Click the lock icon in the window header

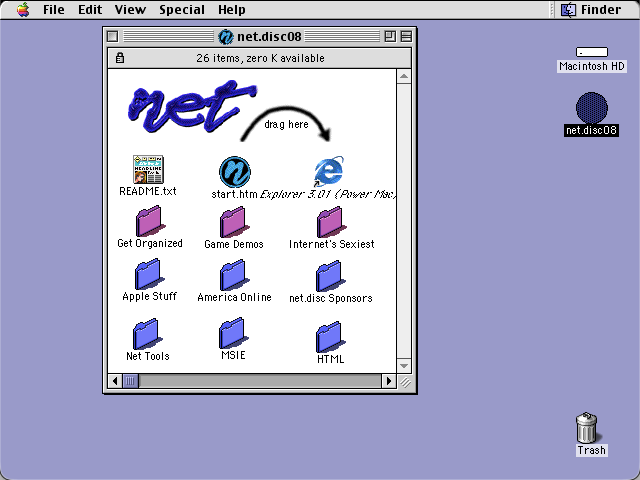(x=120, y=58)
